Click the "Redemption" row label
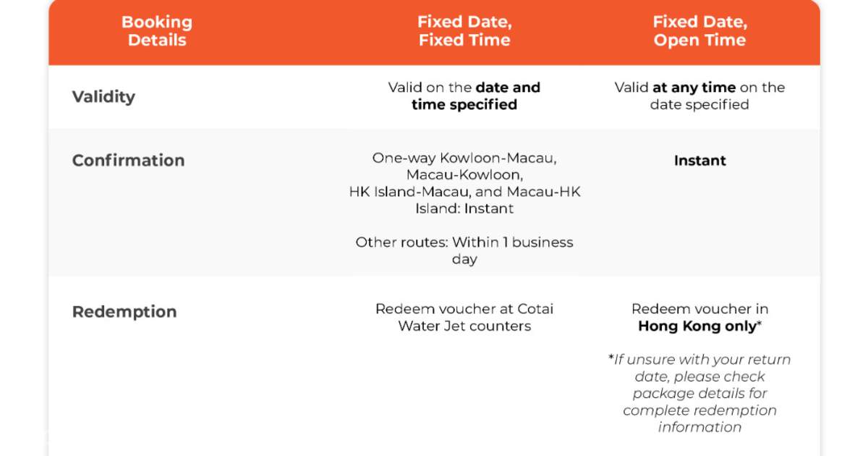This screenshot has width=868, height=456. click(124, 311)
